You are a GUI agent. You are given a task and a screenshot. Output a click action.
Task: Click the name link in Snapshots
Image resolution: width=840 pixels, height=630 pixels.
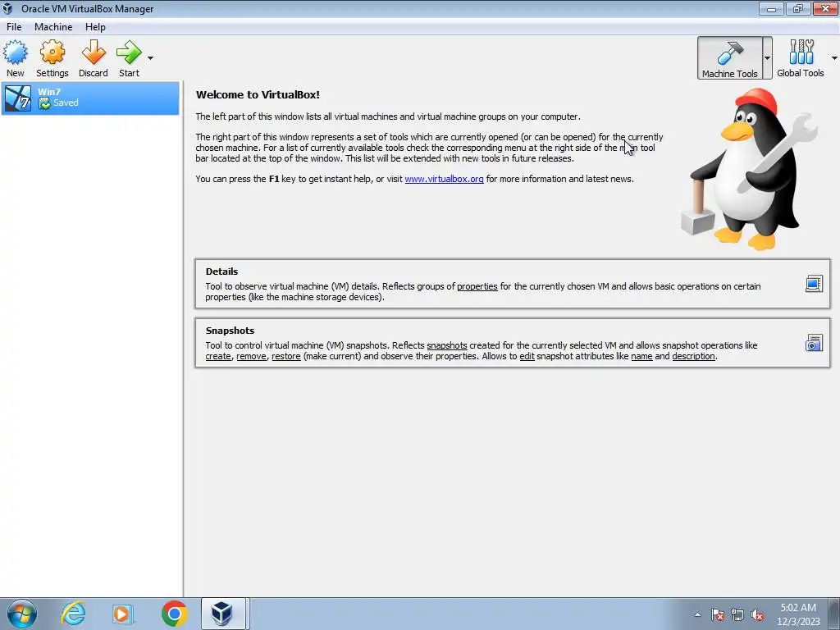point(641,356)
